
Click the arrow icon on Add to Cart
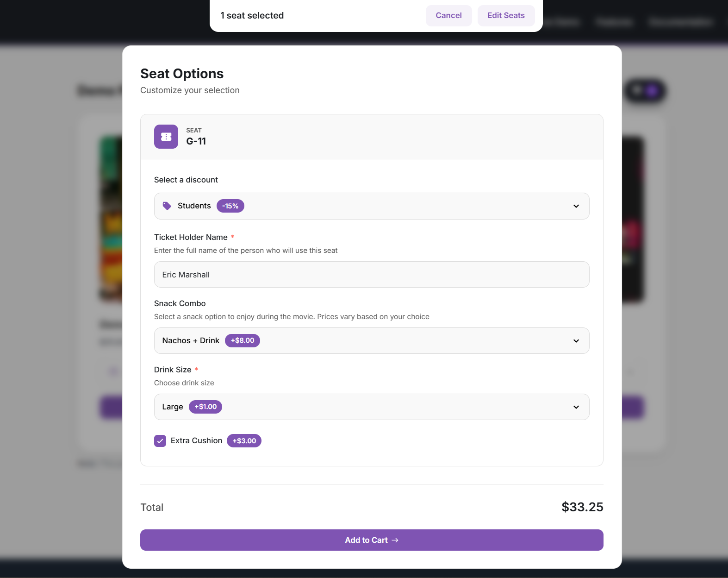[x=395, y=540]
